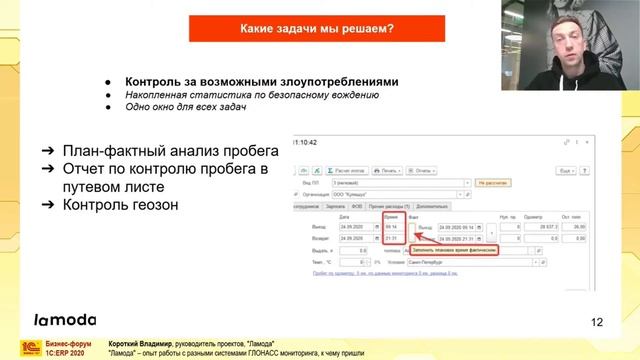Image resolution: width=640 pixels, height=360 pixels.
Task: Click the 1C Бизнес-форум logo
Action: (x=31, y=349)
